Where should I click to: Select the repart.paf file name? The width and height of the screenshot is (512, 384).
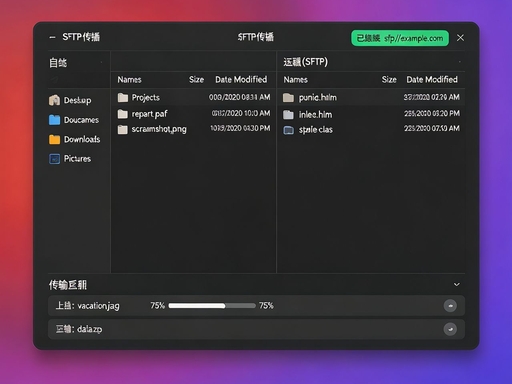click(x=149, y=114)
